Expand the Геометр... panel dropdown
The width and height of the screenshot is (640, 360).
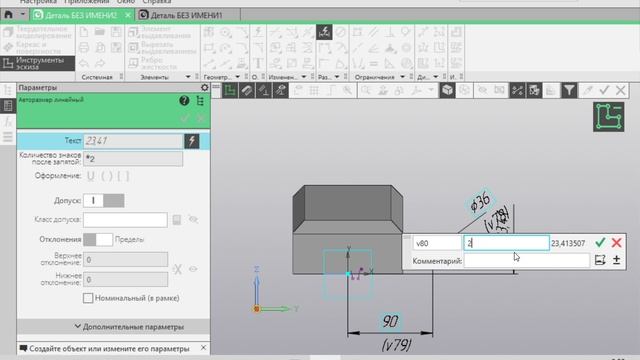(238, 77)
